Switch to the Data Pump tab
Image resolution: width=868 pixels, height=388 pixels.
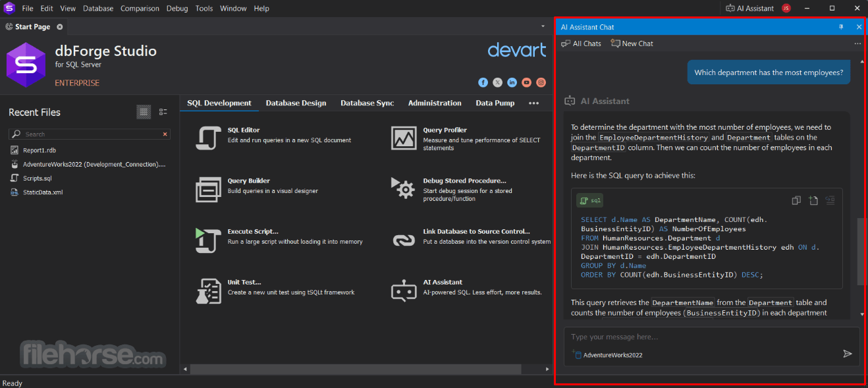point(495,103)
